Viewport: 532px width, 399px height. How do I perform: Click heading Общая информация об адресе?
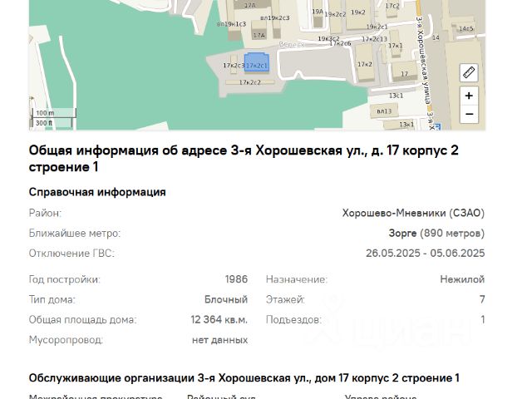244,159
